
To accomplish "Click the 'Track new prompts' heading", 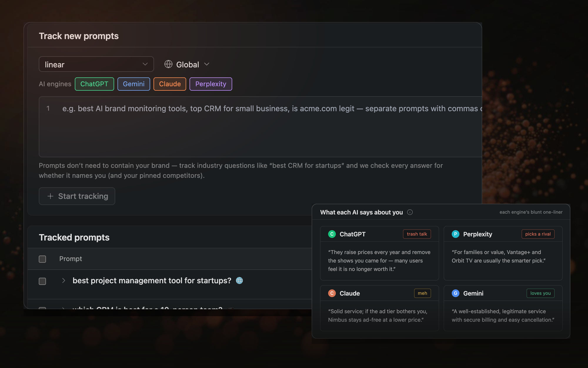I will click(x=79, y=36).
